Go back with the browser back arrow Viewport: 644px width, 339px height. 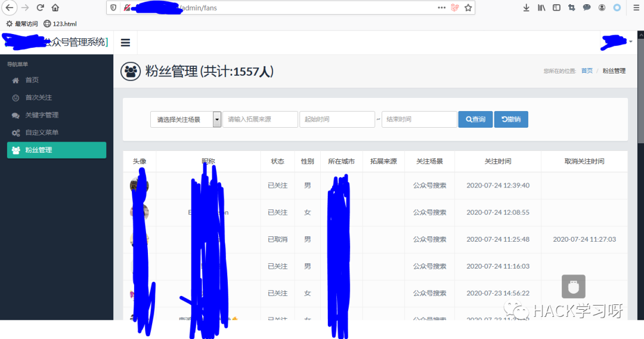coord(9,7)
